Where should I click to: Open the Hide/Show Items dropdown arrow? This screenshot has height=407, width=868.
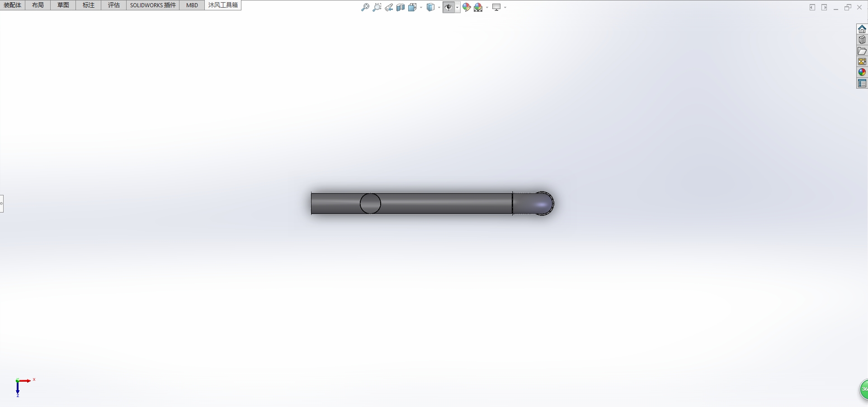click(458, 7)
